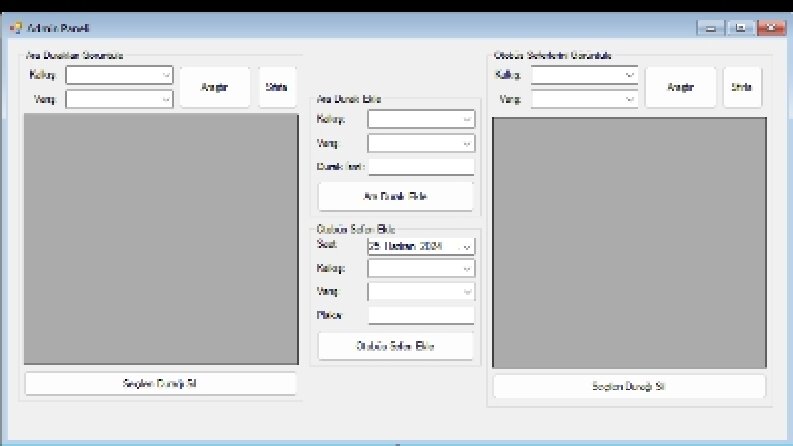793x446 pixels.
Task: Maximize the Admin Panel window
Action: pyautogui.click(x=740, y=28)
